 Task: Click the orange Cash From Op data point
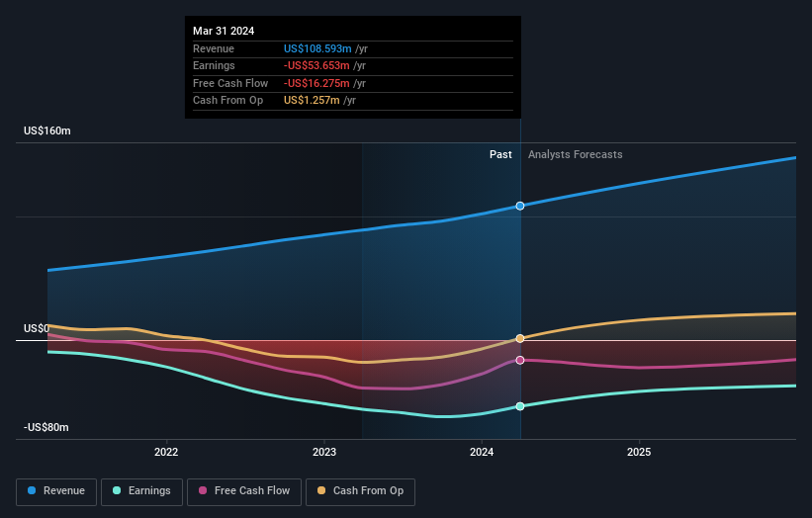tap(520, 338)
